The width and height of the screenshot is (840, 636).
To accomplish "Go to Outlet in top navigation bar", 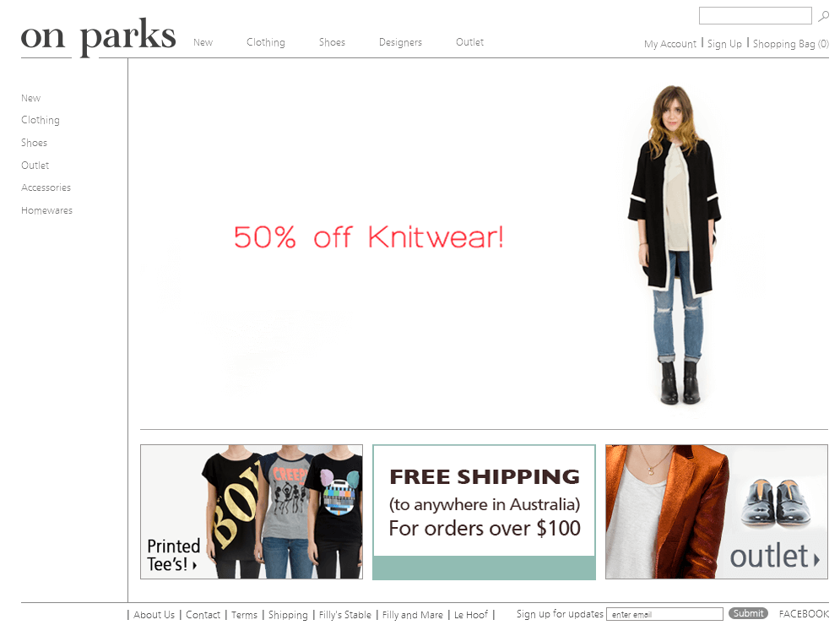I will tap(470, 41).
